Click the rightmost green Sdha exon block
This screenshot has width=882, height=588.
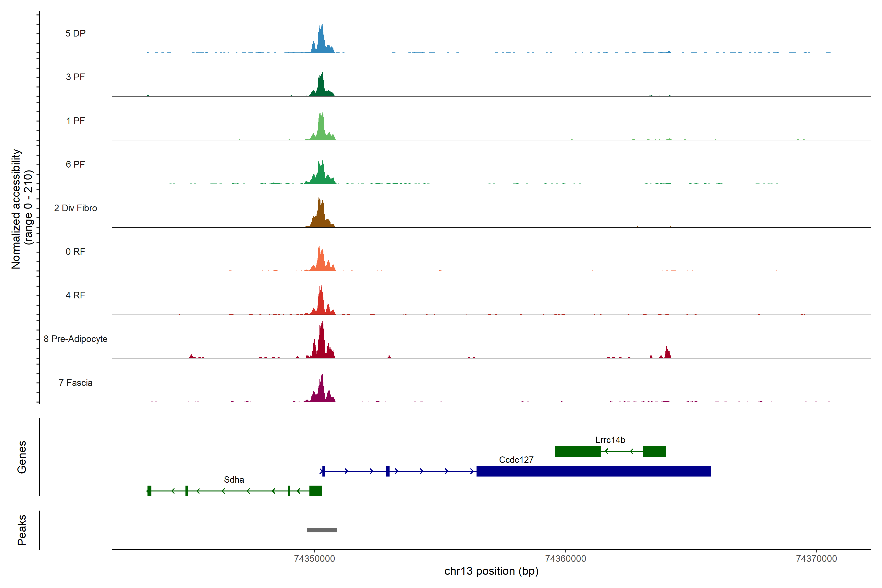315,491
